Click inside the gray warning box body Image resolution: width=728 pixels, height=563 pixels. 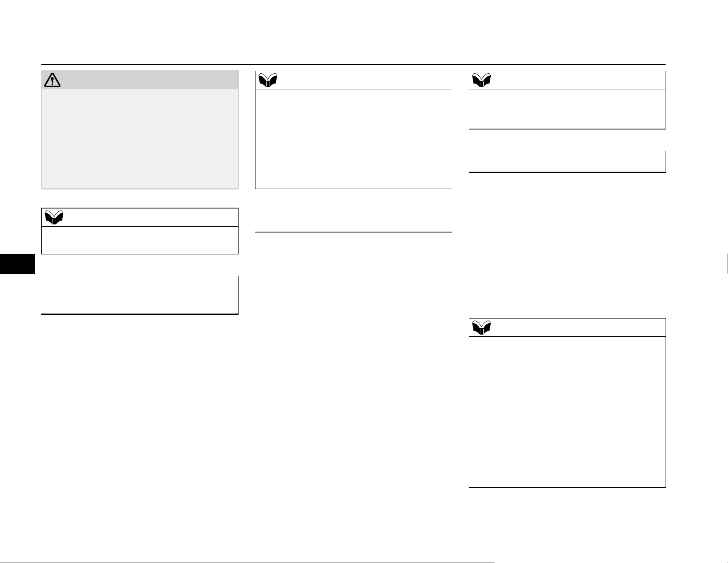140,139
